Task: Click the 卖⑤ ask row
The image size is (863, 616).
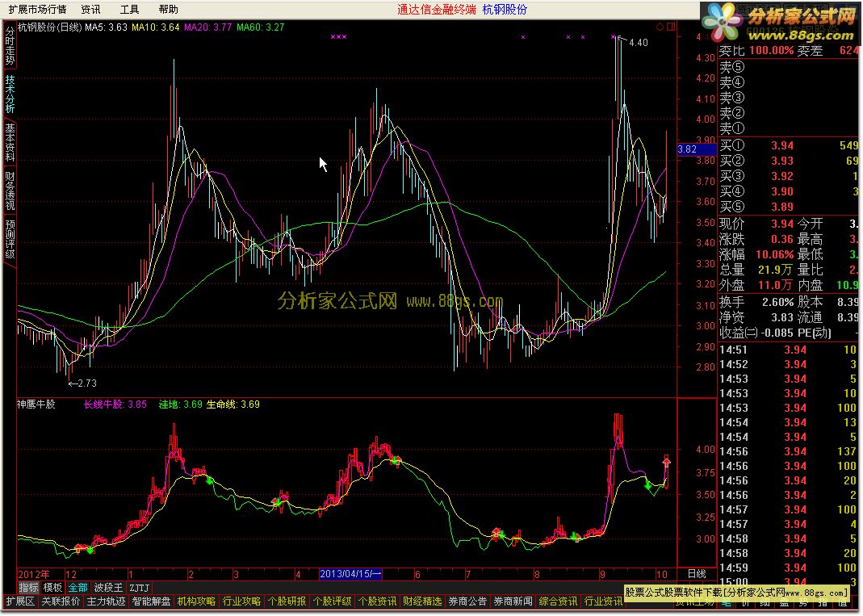Action: (788, 67)
